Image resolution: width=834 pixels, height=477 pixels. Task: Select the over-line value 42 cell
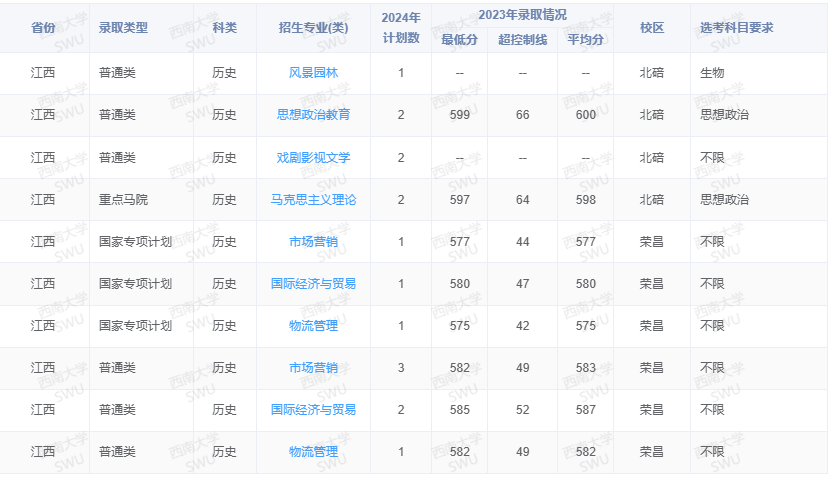tap(522, 325)
